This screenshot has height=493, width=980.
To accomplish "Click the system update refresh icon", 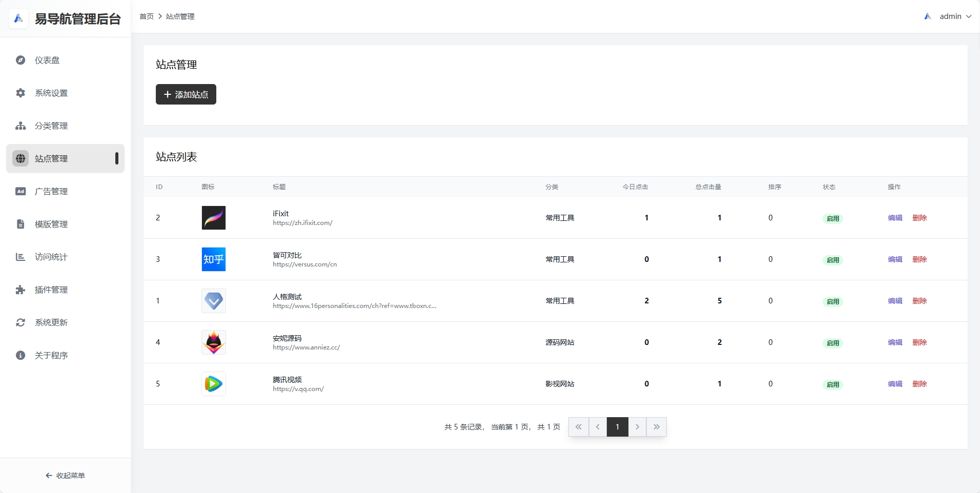I will [x=21, y=322].
